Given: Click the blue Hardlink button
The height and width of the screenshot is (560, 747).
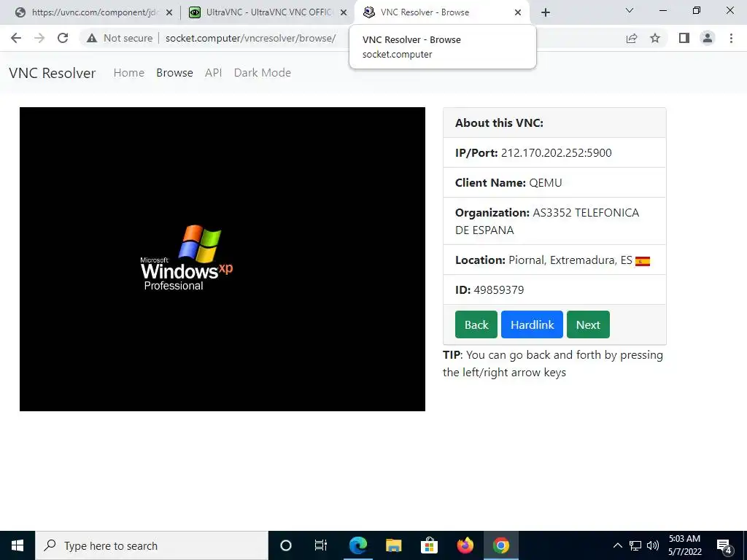Looking at the screenshot, I should tap(532, 324).
